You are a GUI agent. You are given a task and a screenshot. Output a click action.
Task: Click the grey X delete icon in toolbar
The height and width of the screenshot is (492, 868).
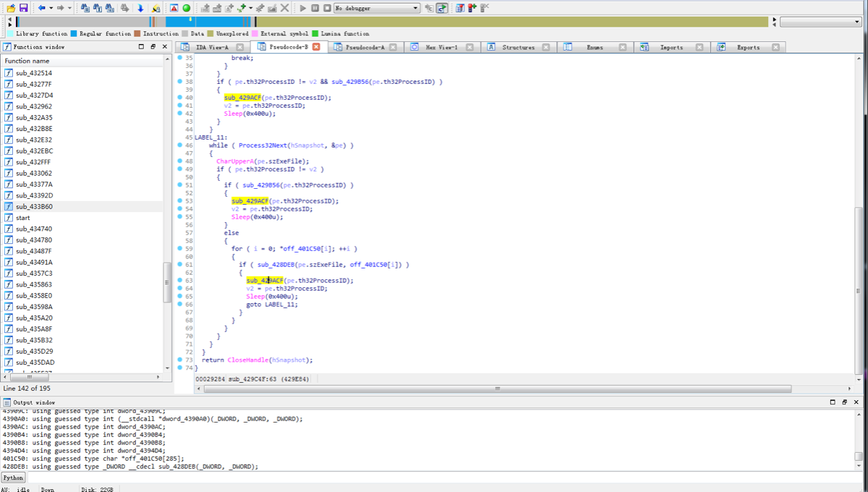click(285, 7)
